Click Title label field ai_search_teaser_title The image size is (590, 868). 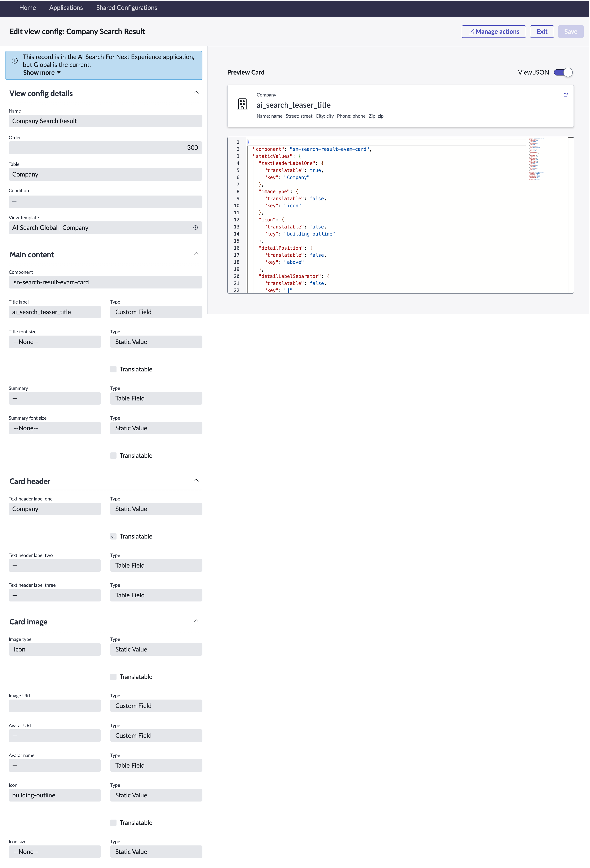(x=55, y=312)
